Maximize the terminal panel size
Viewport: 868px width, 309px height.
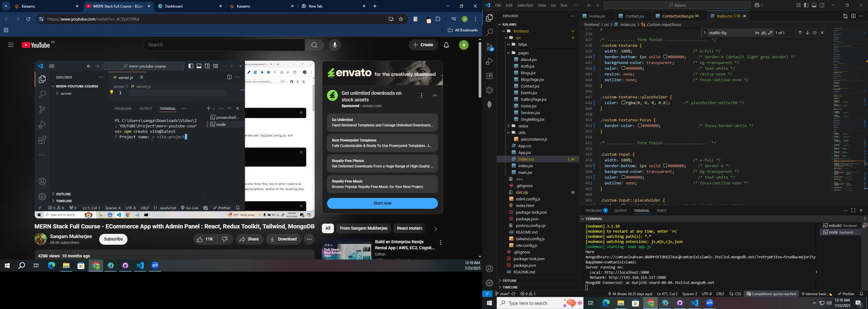[853, 211]
